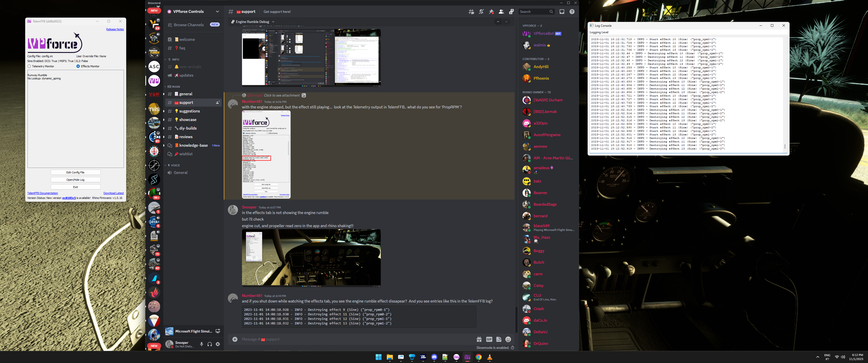Click the gift Nitro icon

coord(479,339)
